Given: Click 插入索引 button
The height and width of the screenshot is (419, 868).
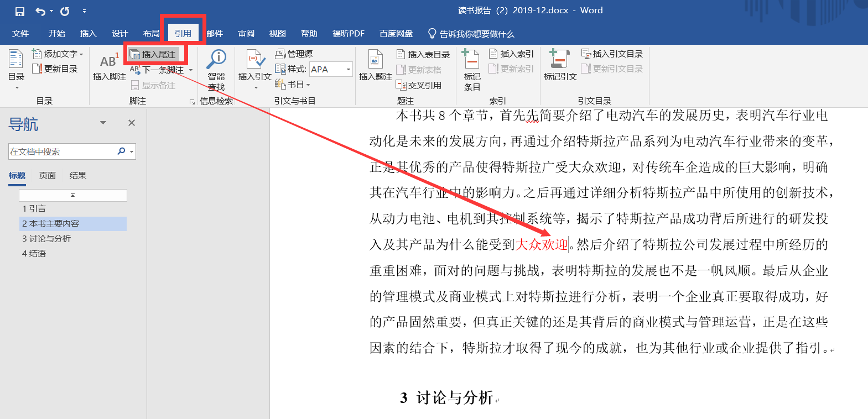Looking at the screenshot, I should click(511, 54).
